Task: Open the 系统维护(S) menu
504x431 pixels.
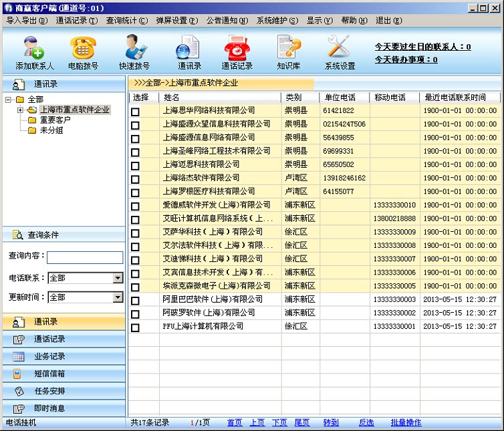Action: 277,21
